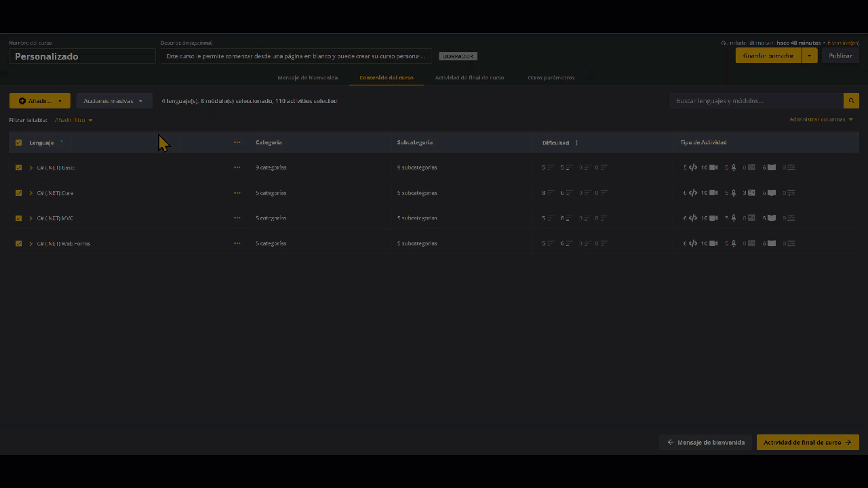Click the code icon in C# (.NET) MVC row

(x=693, y=218)
